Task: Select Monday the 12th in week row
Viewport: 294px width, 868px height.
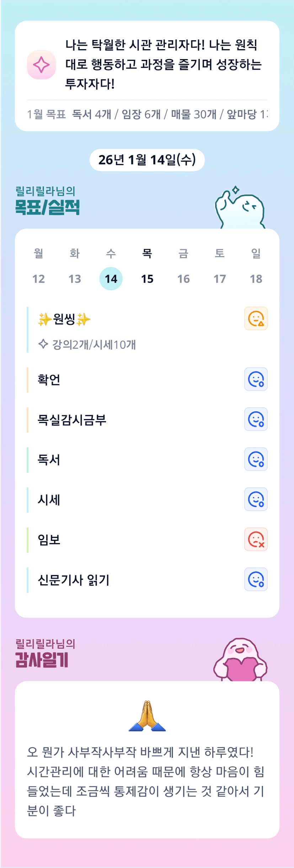Action: (38, 278)
